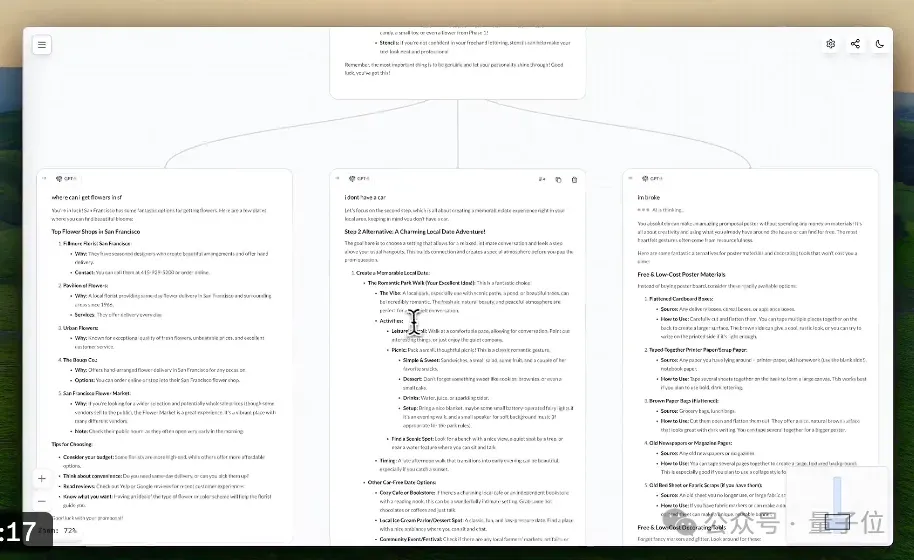Copy the 'i dont have a car' node
Viewport: 914px width, 560px height.
[558, 179]
